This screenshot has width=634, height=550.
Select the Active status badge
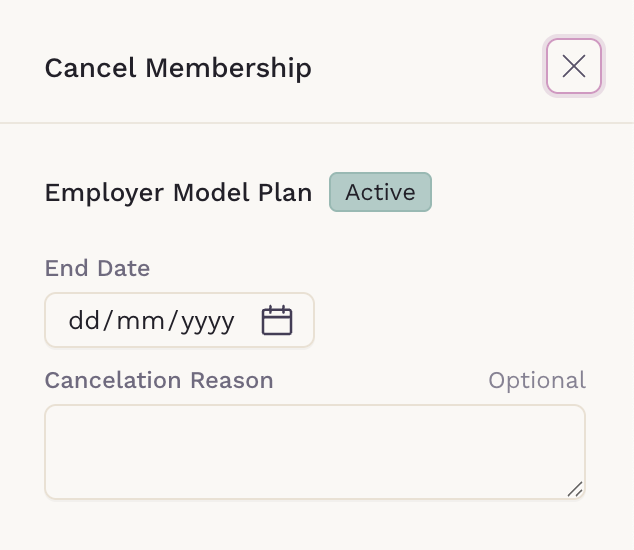[380, 192]
